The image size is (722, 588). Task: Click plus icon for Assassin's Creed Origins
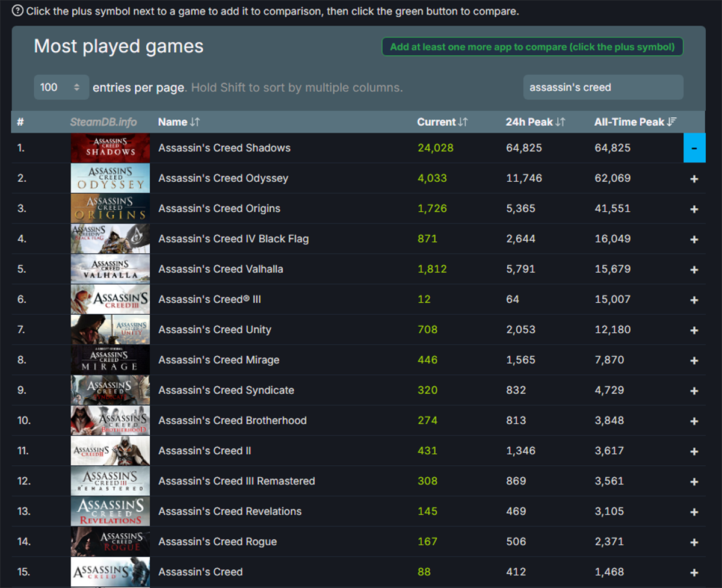(694, 209)
